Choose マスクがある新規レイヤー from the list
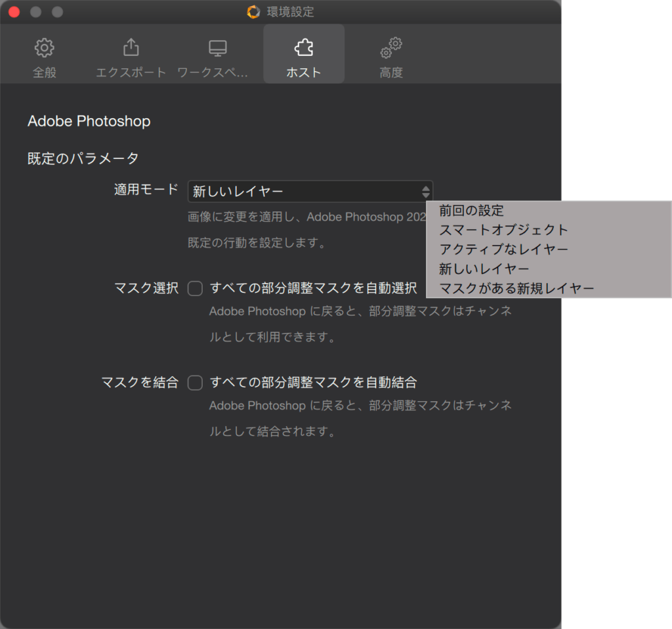 (x=516, y=288)
